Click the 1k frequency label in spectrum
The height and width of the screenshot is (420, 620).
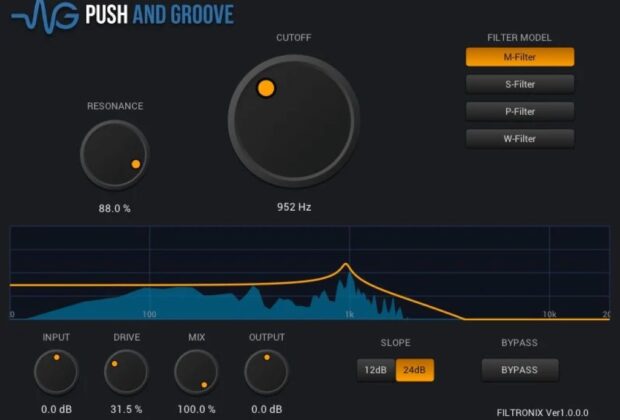[x=349, y=314]
